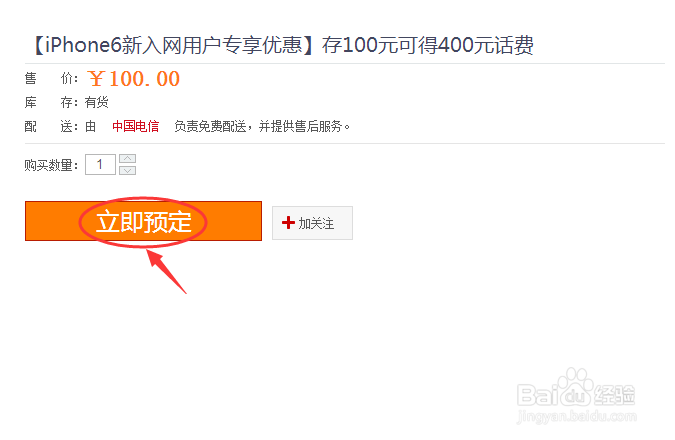Click the iPhone6 product title text

pyautogui.click(x=284, y=45)
